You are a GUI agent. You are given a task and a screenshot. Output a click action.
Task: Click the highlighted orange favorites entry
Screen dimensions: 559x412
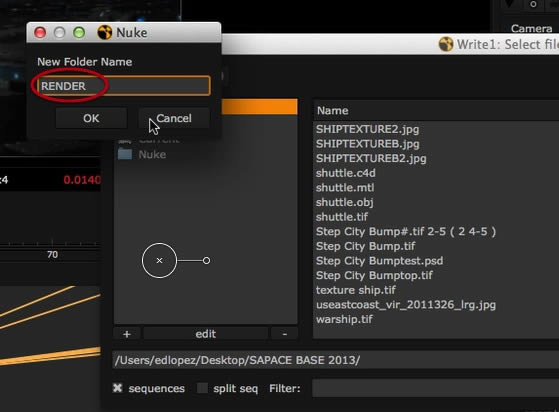259,107
